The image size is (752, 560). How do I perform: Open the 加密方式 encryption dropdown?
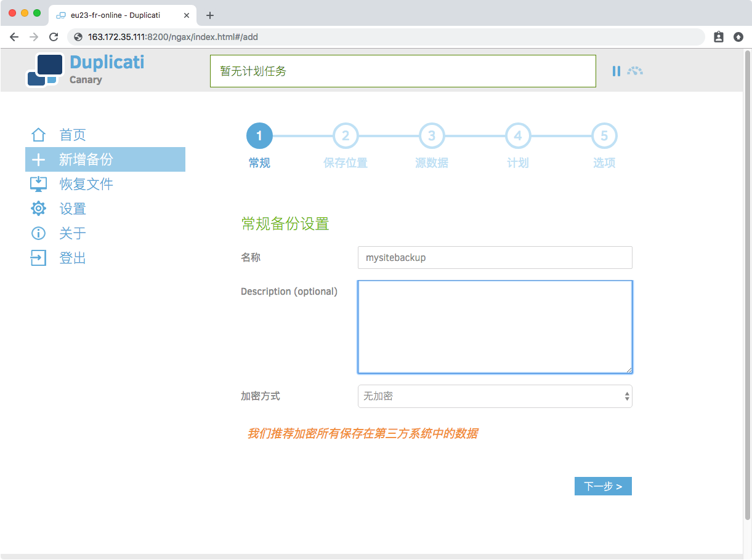click(x=495, y=396)
